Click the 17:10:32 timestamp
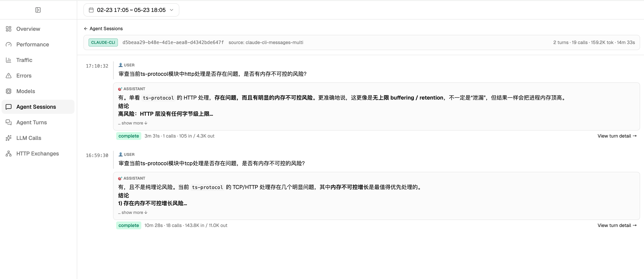The height and width of the screenshot is (279, 644). [x=97, y=66]
